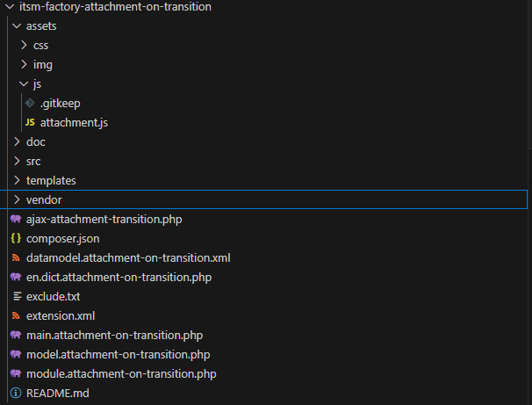Expand the img folder
Image resolution: width=532 pixels, height=405 pixels.
(x=24, y=64)
